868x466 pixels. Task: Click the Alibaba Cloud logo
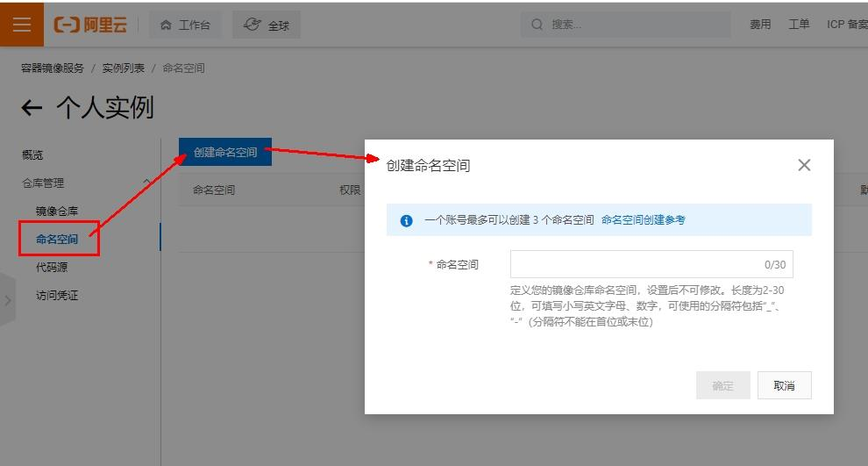tap(90, 25)
